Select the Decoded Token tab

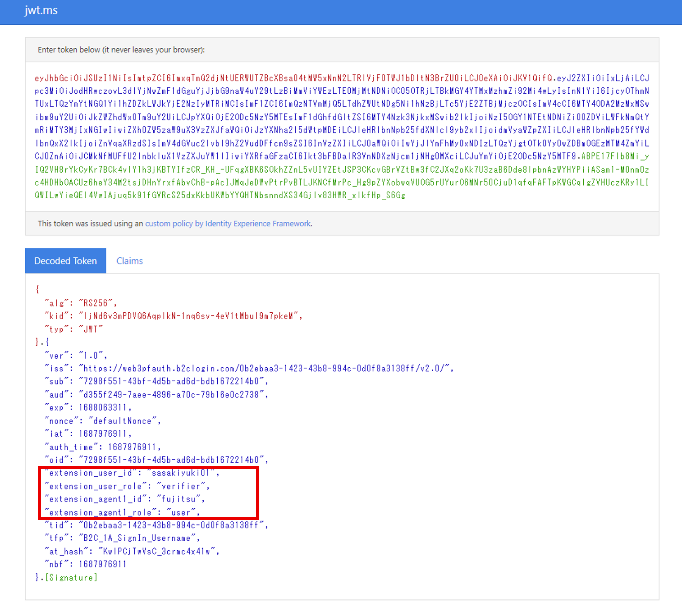(65, 261)
